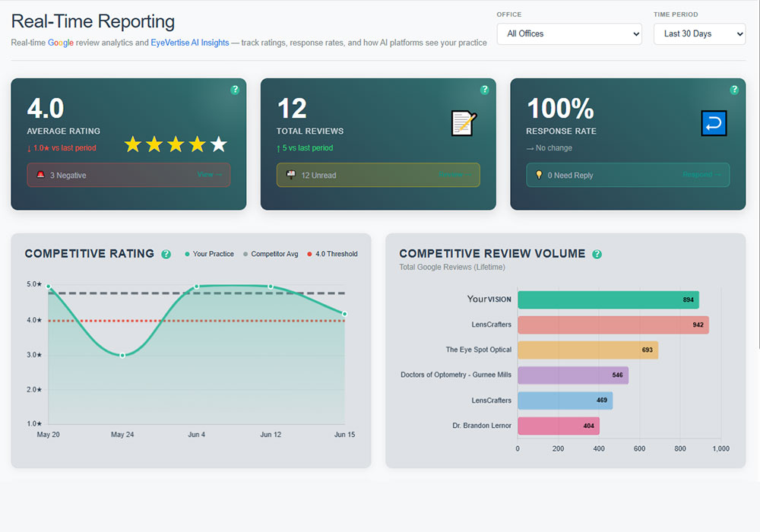The image size is (760, 532).
Task: Click the green YourVision bar showing 894
Action: [x=608, y=299]
